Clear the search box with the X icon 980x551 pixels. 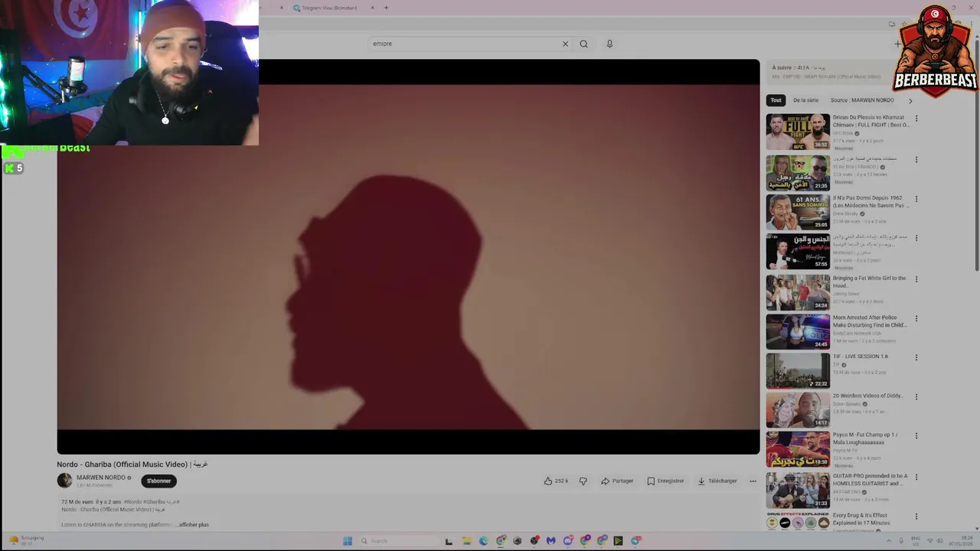565,44
